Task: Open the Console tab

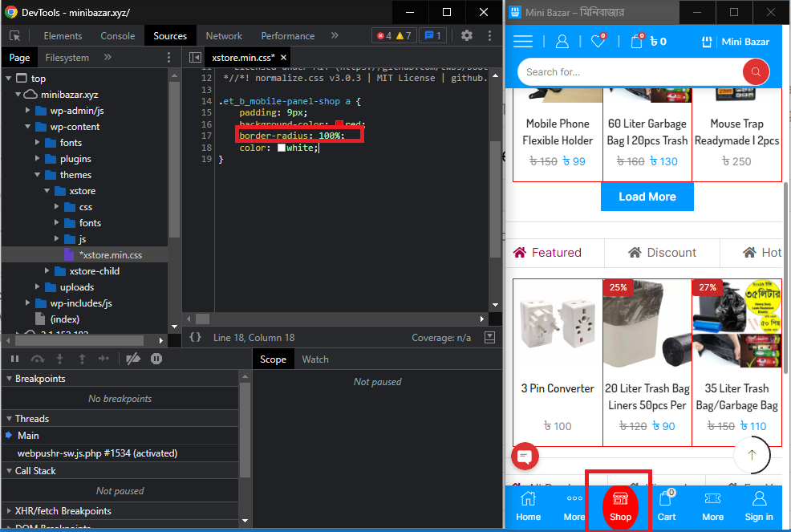Action: point(118,36)
